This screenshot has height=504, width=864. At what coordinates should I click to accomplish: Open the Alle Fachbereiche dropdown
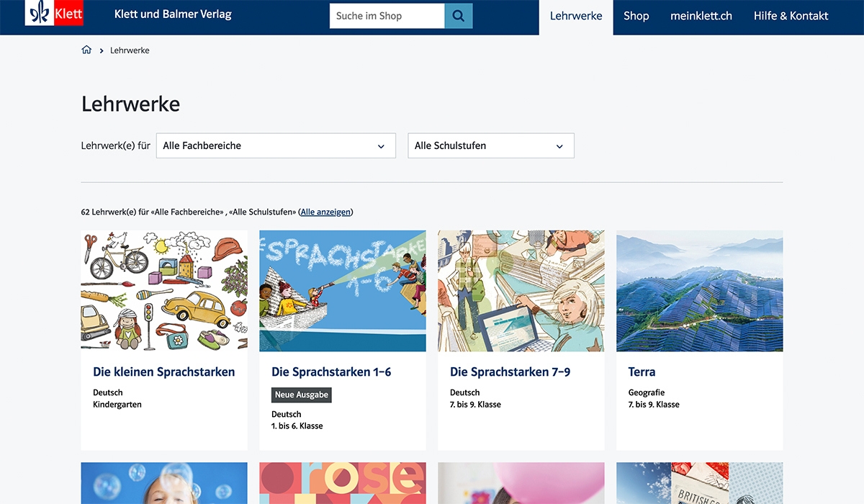276,145
